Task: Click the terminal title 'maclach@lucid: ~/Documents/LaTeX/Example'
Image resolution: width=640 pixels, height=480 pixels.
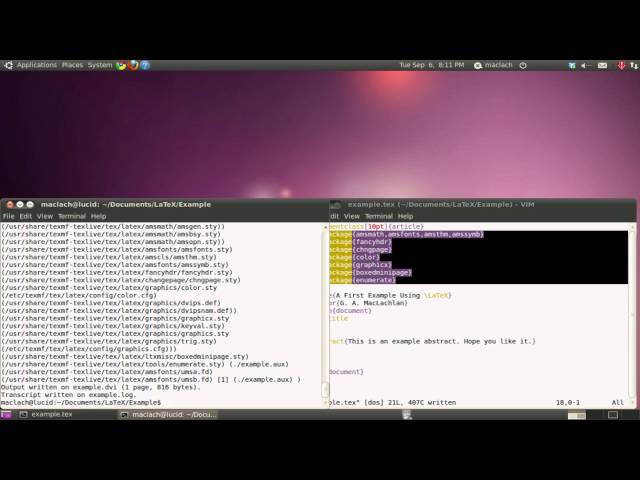Action: point(126,204)
